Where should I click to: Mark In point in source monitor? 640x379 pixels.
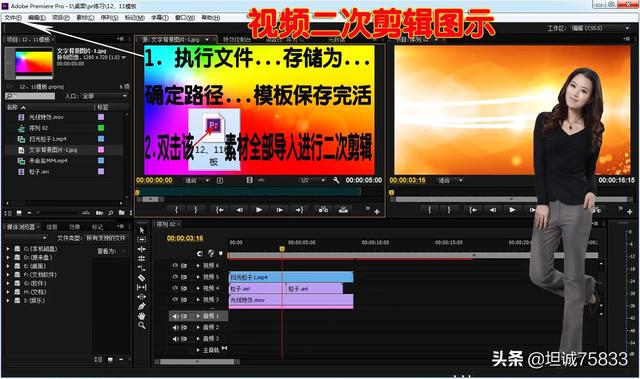point(176,210)
